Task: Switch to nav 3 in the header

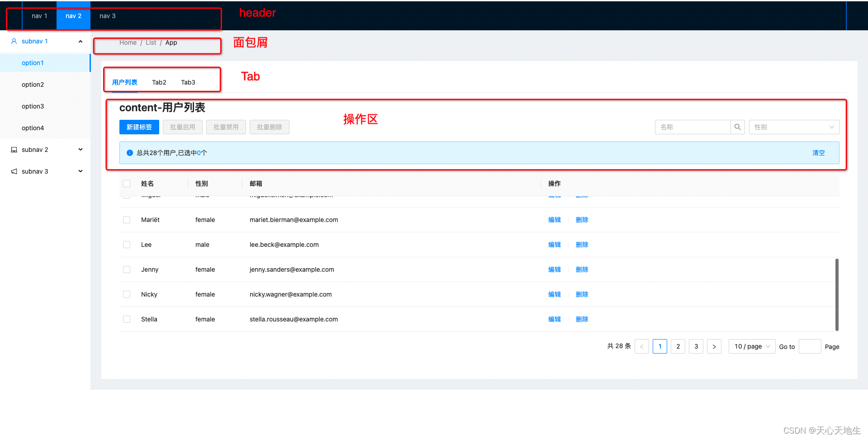Action: [108, 16]
